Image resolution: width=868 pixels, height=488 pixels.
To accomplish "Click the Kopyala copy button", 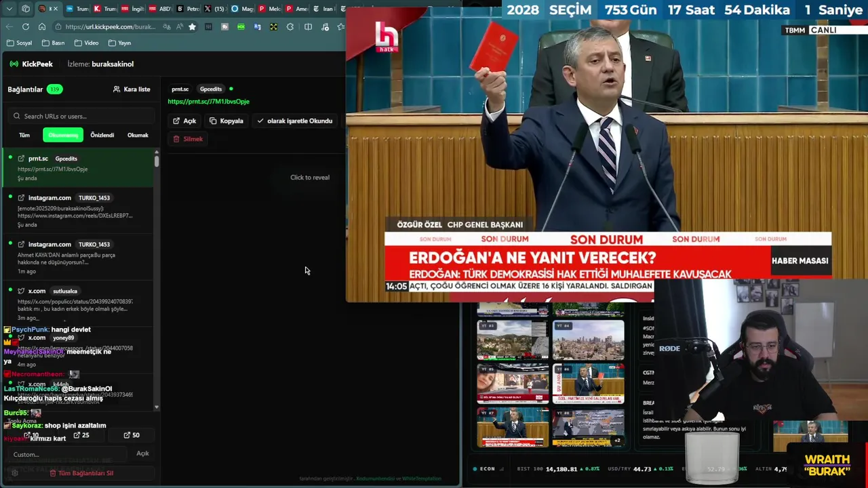I will coord(226,121).
